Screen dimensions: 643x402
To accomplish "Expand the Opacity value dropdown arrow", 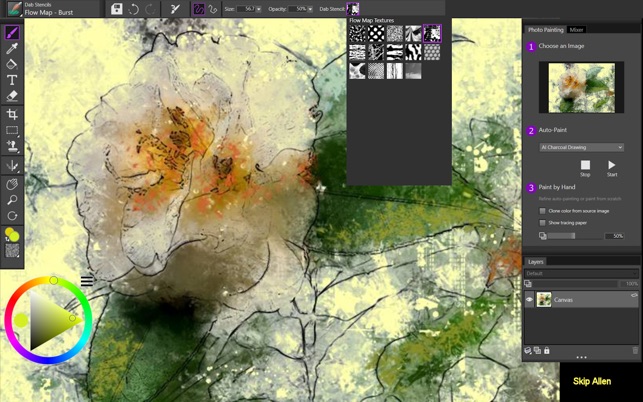I will tap(310, 9).
